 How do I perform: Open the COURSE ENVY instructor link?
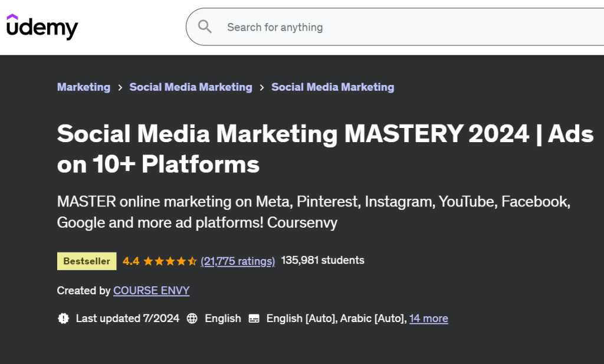151,290
